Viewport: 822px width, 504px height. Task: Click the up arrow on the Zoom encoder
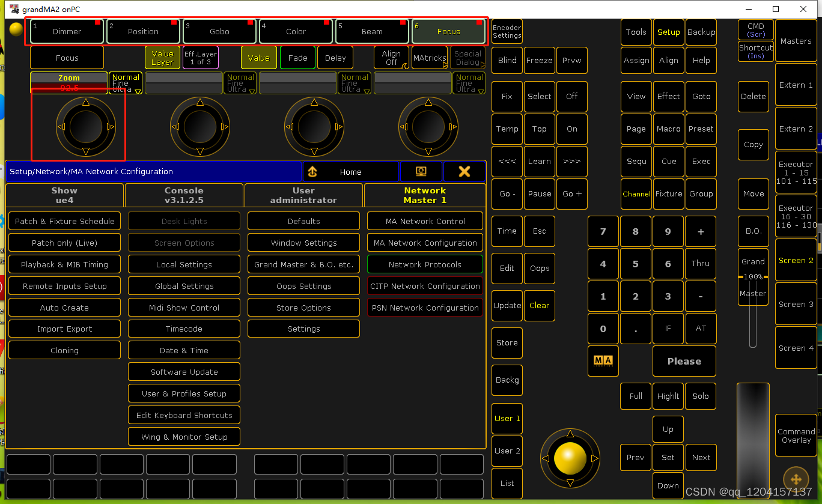click(85, 102)
